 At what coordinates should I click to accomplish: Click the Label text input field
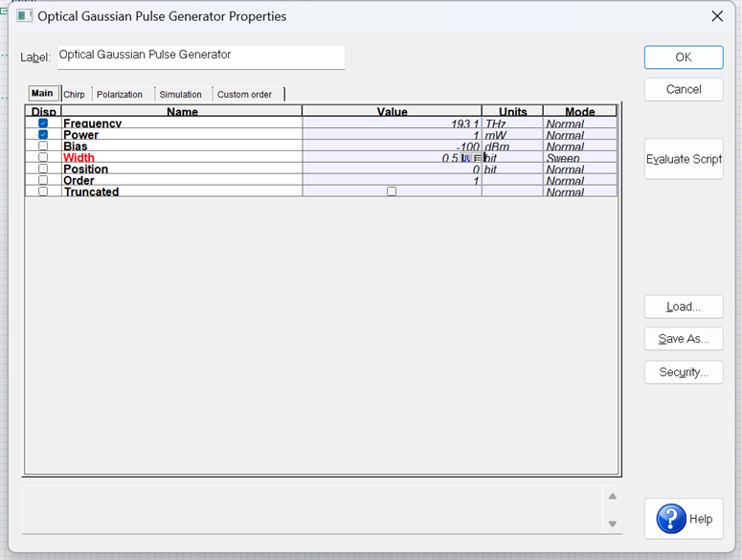pos(201,57)
